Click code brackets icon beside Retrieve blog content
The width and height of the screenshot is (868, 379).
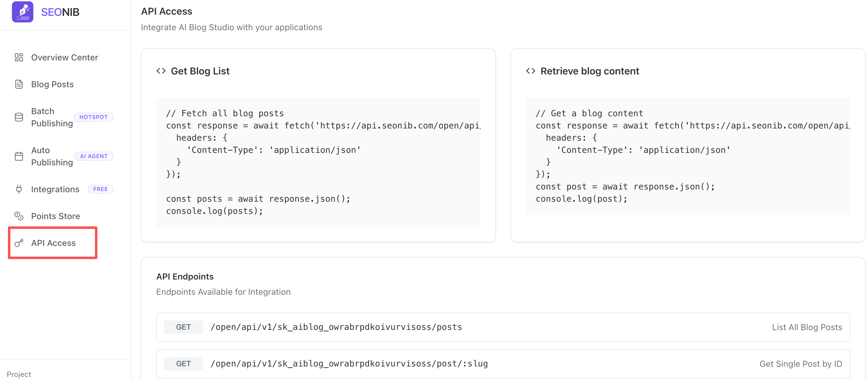click(530, 71)
